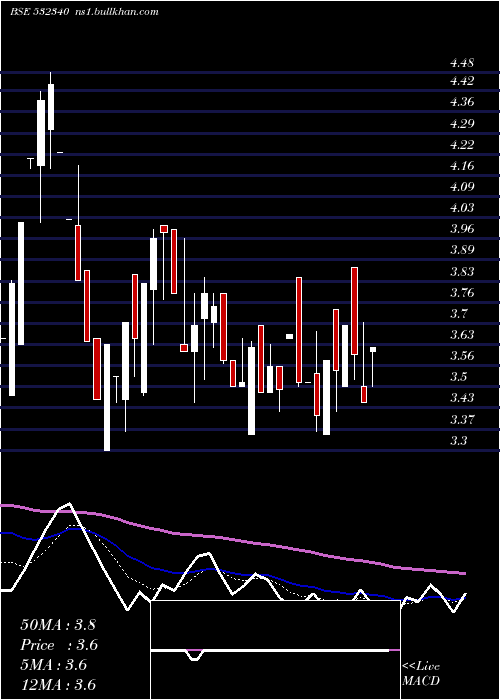Click the 4.42 price axis label

pyautogui.click(x=462, y=81)
